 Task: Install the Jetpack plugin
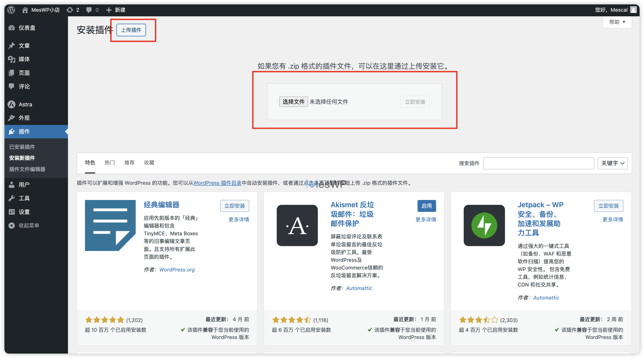click(608, 206)
